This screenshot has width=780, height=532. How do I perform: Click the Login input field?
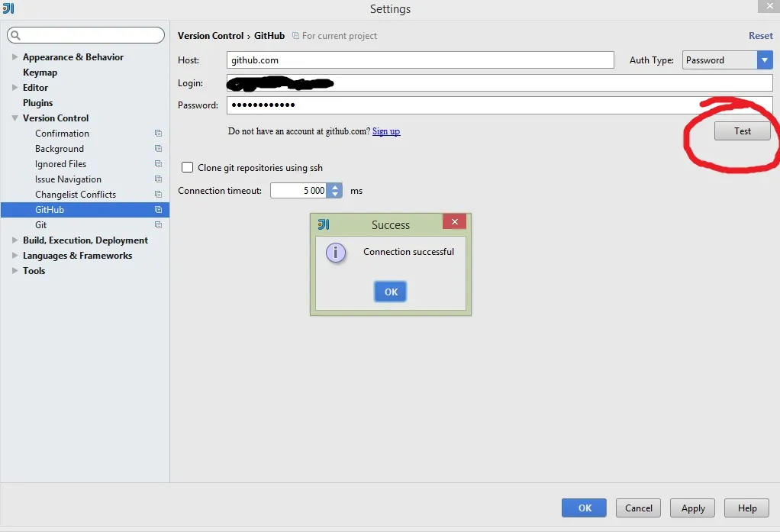pyautogui.click(x=499, y=82)
